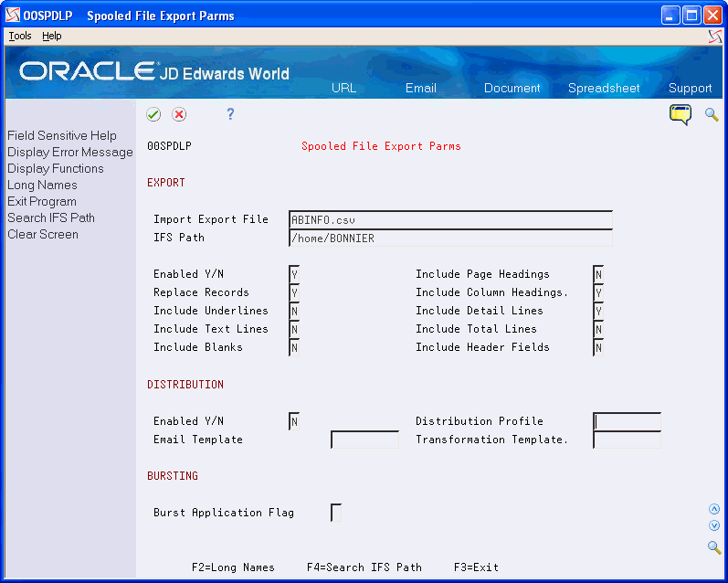This screenshot has height=583, width=728.
Task: Click the Include Total Lines field
Action: pyautogui.click(x=598, y=329)
